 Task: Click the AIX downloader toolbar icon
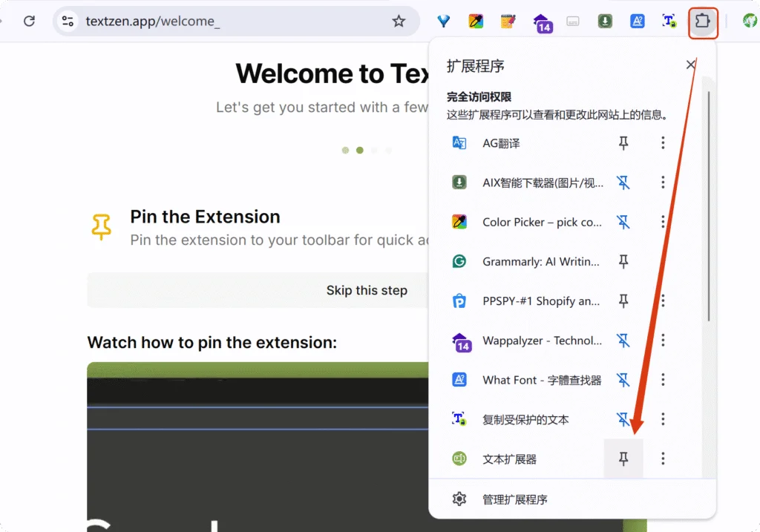606,22
